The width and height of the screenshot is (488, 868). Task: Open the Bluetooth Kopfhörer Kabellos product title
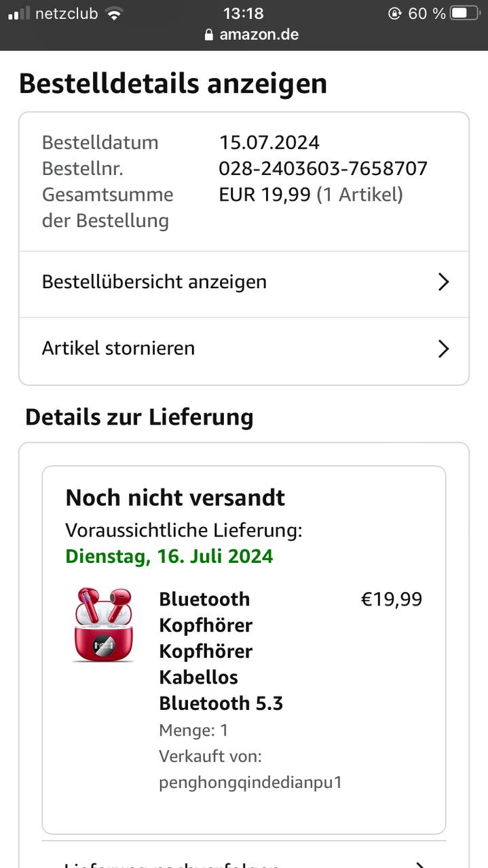221,651
